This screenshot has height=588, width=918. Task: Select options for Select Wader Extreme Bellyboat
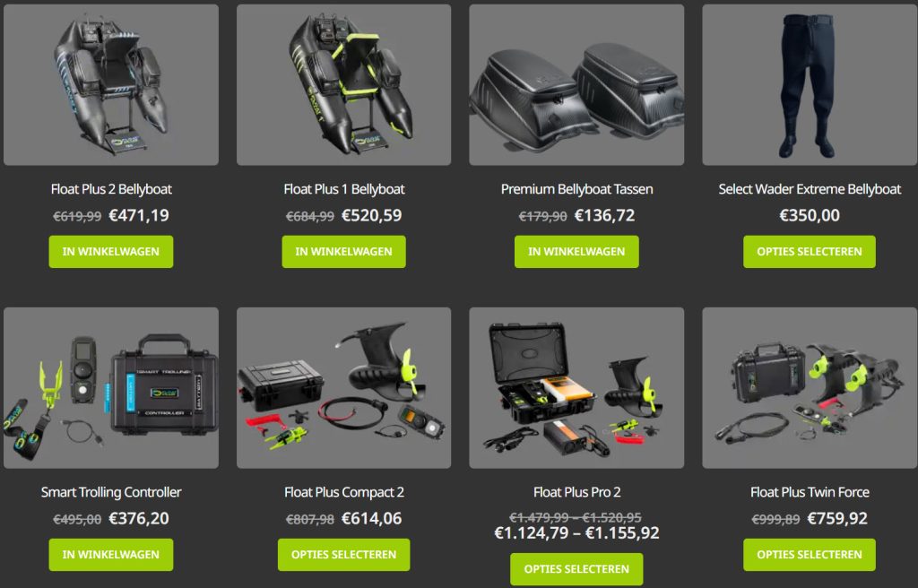810,252
